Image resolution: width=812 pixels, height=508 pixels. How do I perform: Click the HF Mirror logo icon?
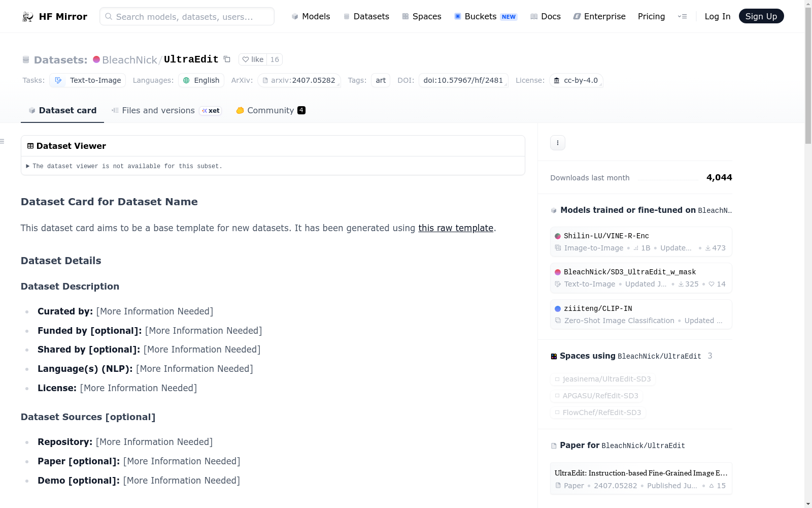point(28,17)
